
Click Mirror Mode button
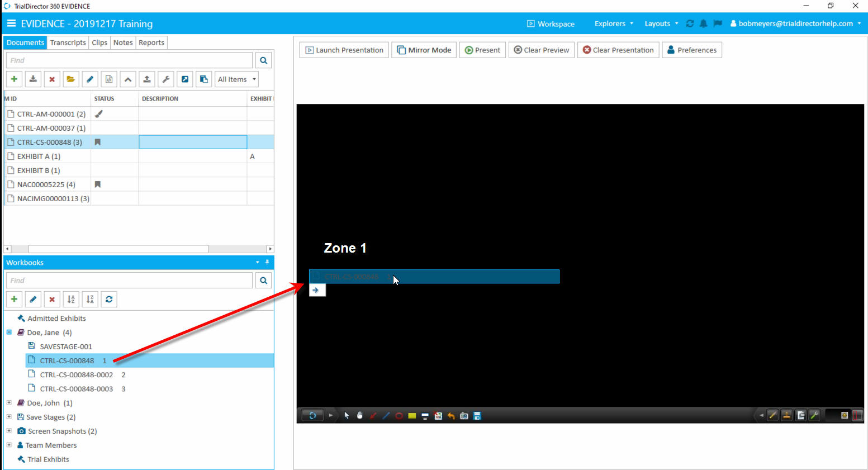[424, 50]
